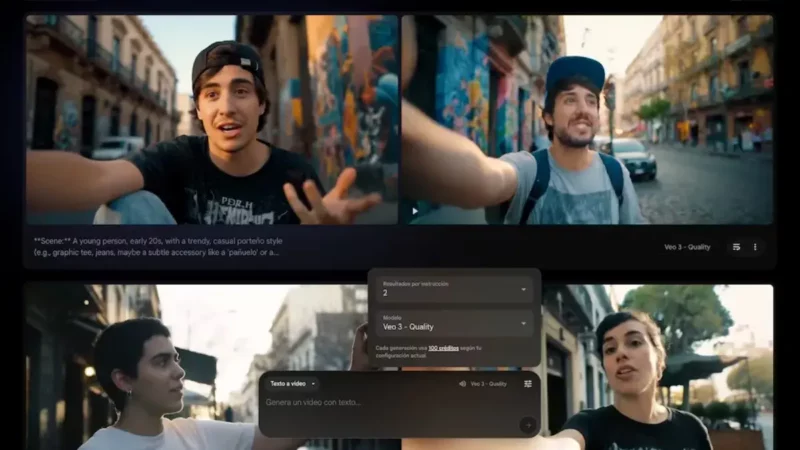Expand the Resultados por instrucción dropdown
Screen dimensions: 800x450
(454, 290)
